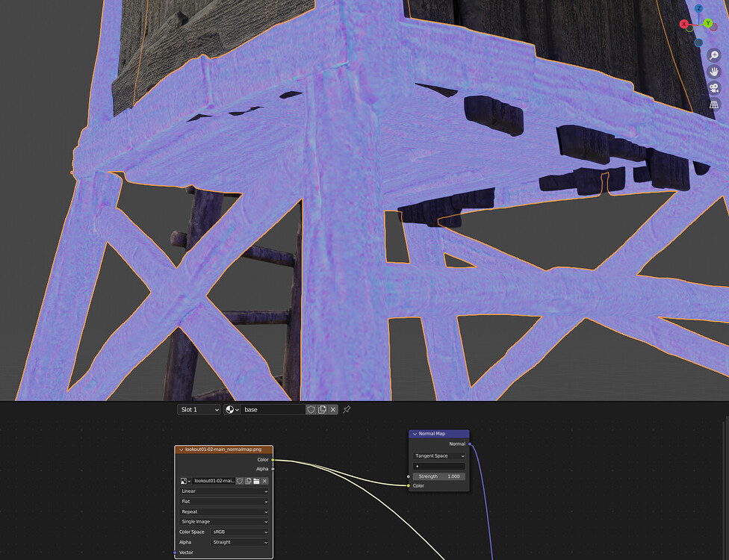Click the Normal Map Strength input socket
The image size is (729, 560).
[409, 476]
